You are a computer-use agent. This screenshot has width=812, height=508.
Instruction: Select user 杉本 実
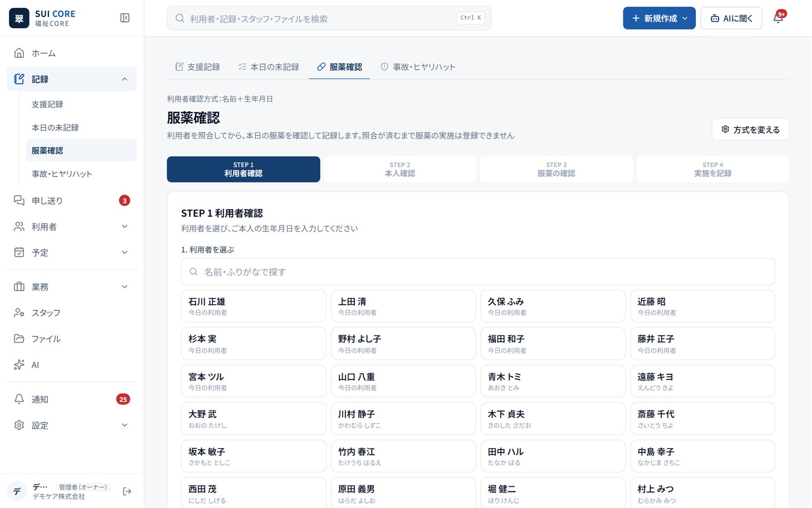[x=253, y=343]
